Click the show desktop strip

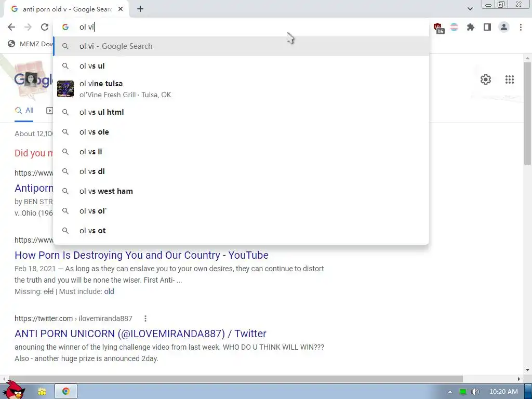click(528, 392)
